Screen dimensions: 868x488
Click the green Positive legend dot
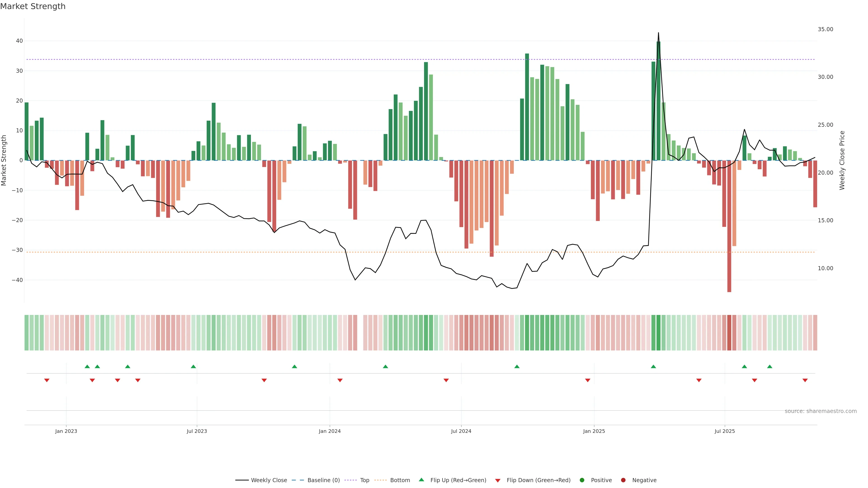pos(582,480)
